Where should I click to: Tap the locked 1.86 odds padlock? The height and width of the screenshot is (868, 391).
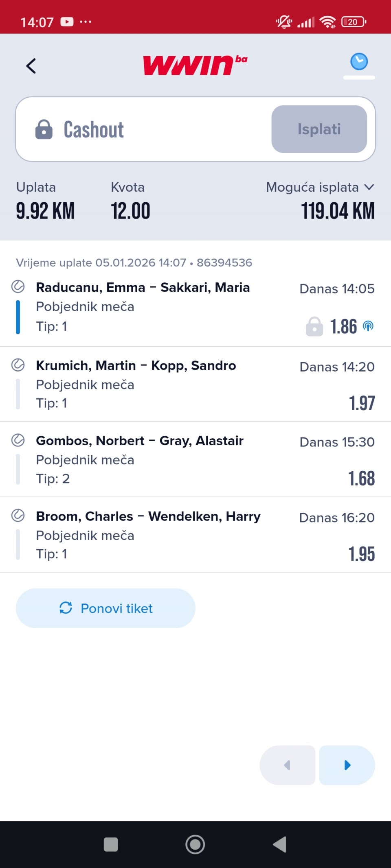click(x=314, y=326)
